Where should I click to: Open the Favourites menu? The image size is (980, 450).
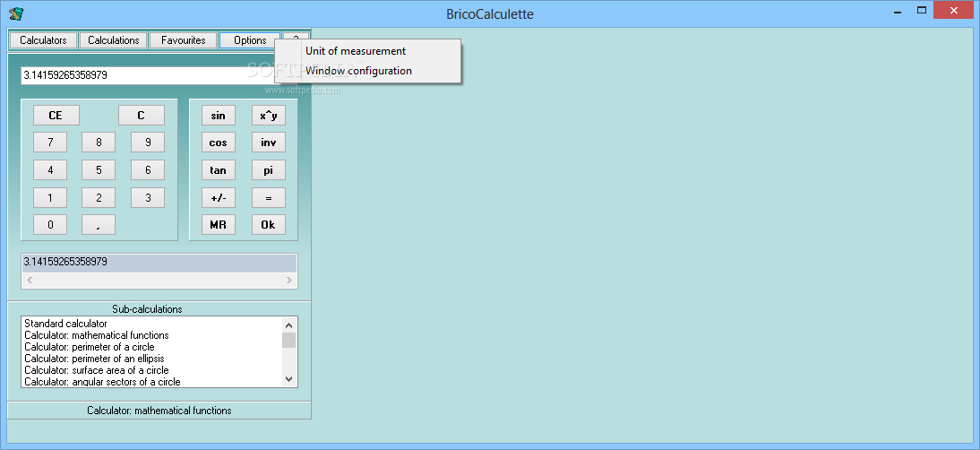[x=183, y=40]
